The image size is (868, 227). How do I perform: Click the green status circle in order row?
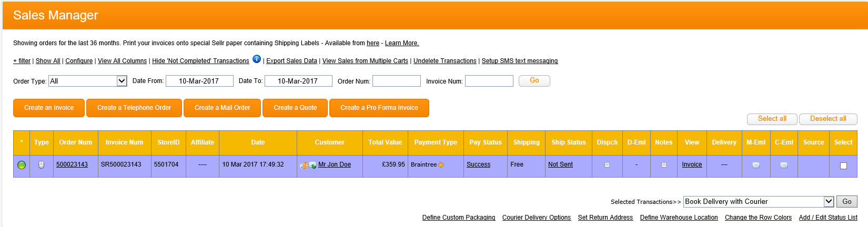(22, 165)
